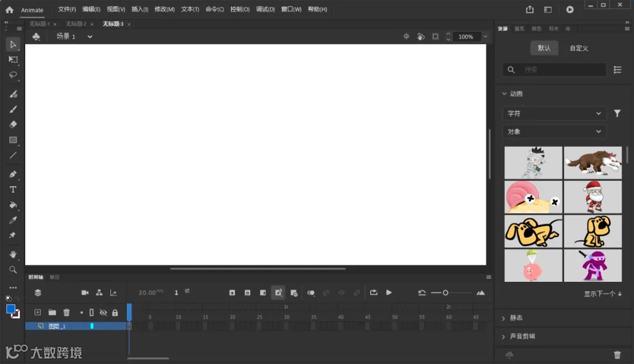Select the Hand tool

(13, 254)
